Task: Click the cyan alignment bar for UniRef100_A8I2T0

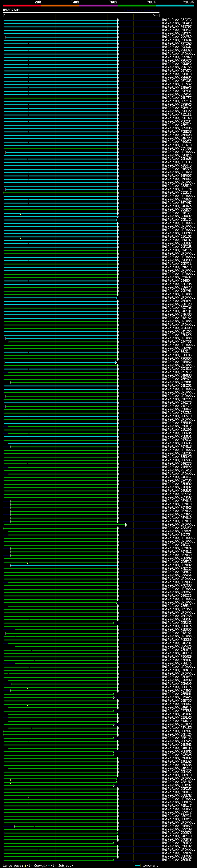Action: pos(61,20)
